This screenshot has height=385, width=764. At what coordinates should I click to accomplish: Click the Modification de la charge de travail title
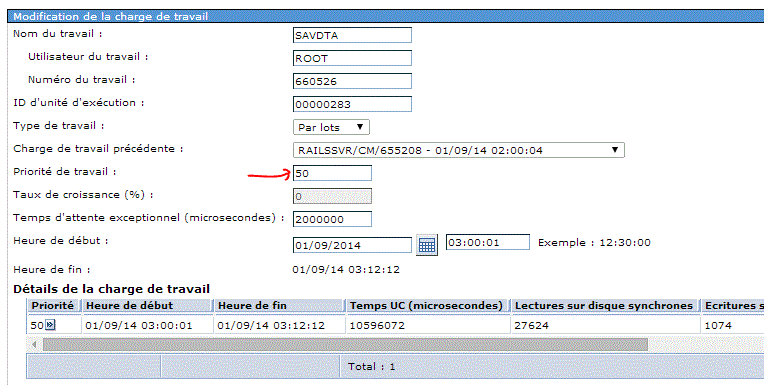point(111,17)
